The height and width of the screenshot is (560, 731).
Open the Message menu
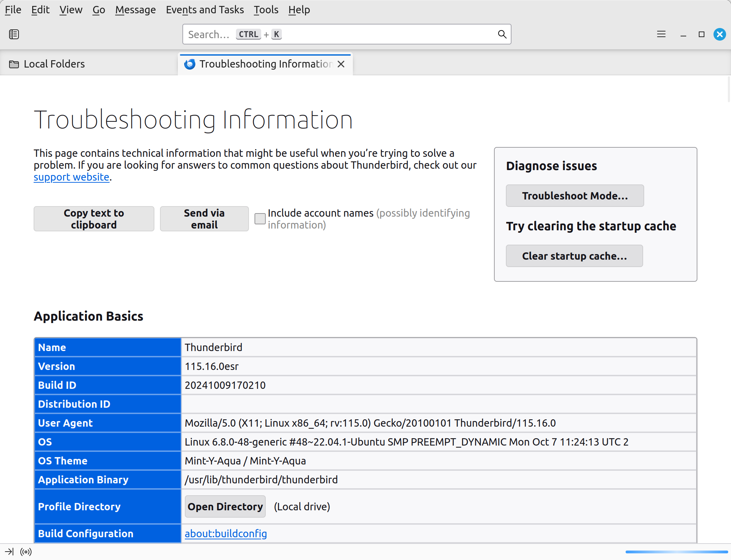(135, 10)
